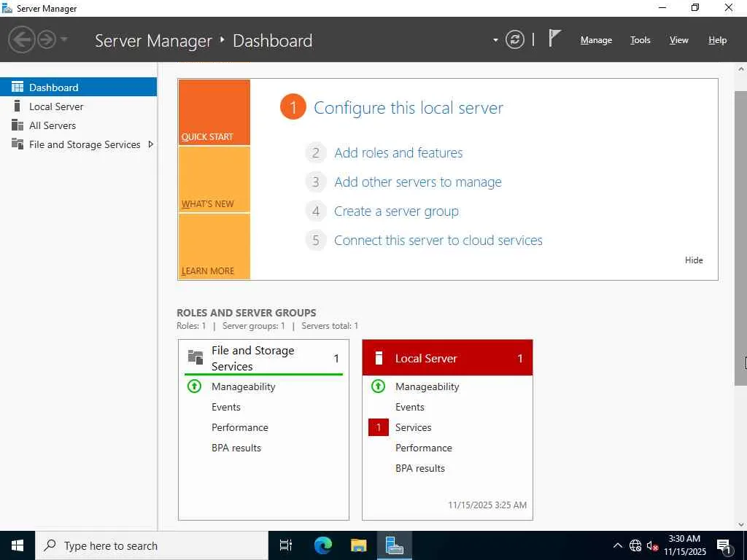This screenshot has width=747, height=560.
Task: Open the Help menu
Action: [717, 40]
